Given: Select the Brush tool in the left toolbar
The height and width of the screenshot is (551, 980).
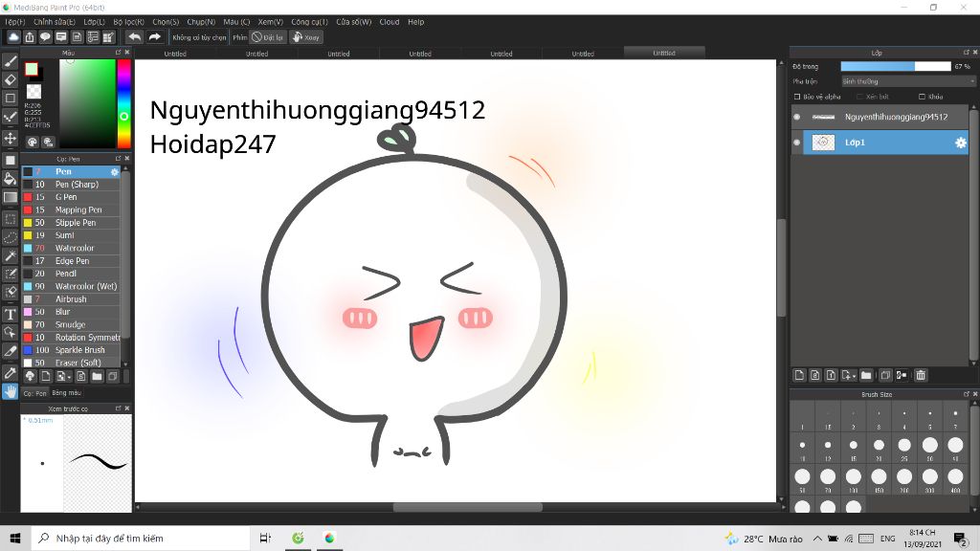Looking at the screenshot, I should 10,61.
